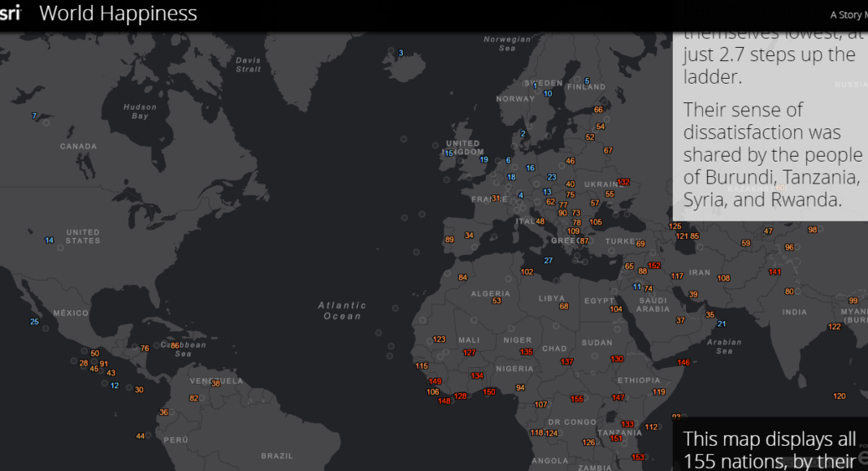
Task: Select marker 3 over Iceland
Action: coord(400,54)
